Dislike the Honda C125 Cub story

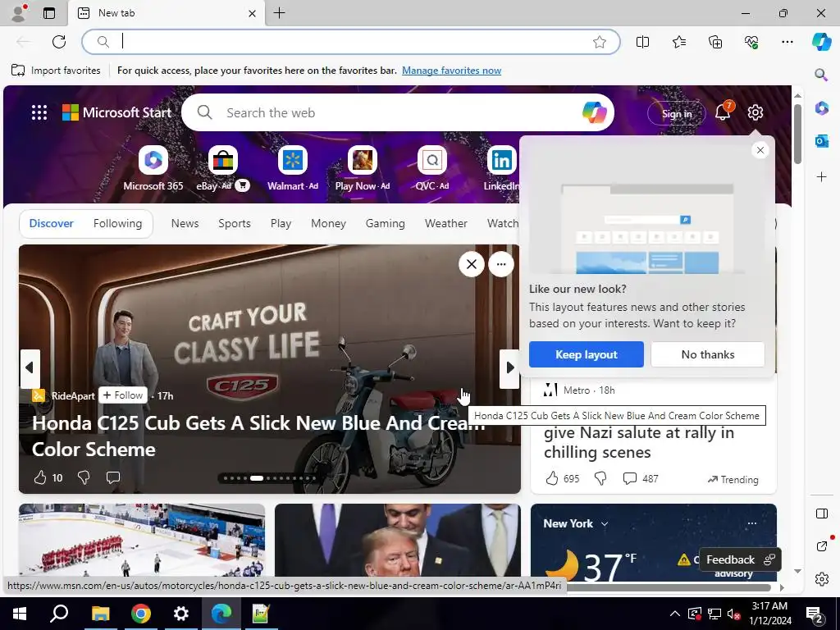tap(84, 477)
